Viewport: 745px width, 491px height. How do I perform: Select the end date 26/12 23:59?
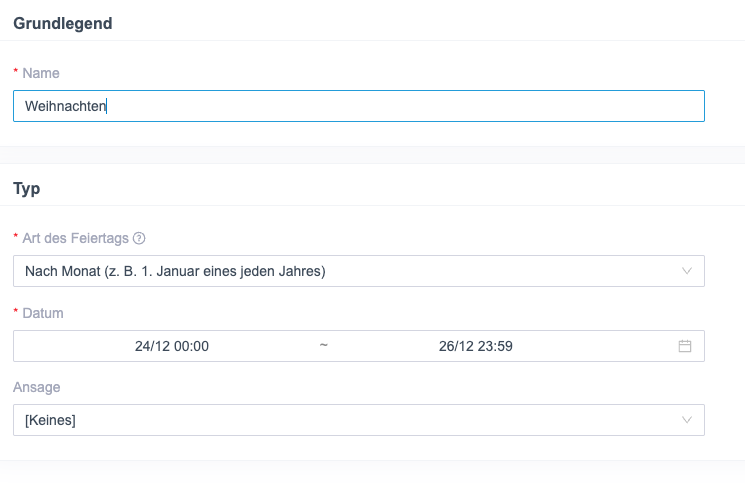point(476,346)
